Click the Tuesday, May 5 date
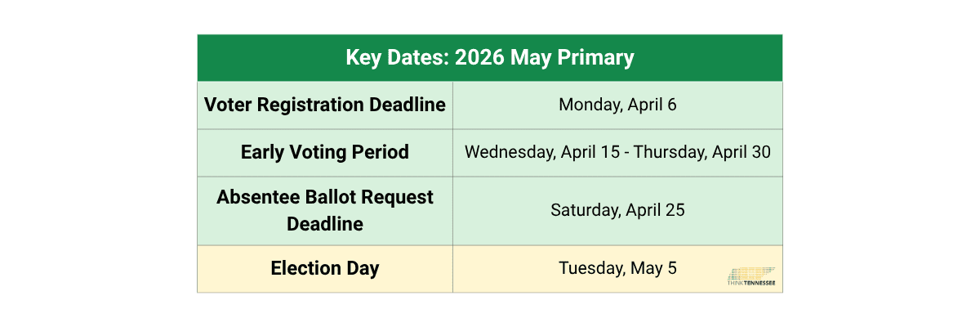 click(x=617, y=268)
